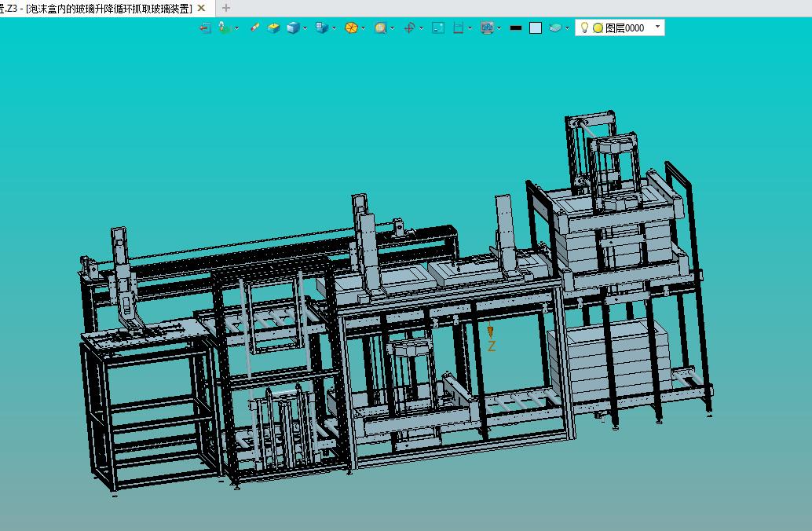Click the eraser/blank entity icon

point(254,28)
